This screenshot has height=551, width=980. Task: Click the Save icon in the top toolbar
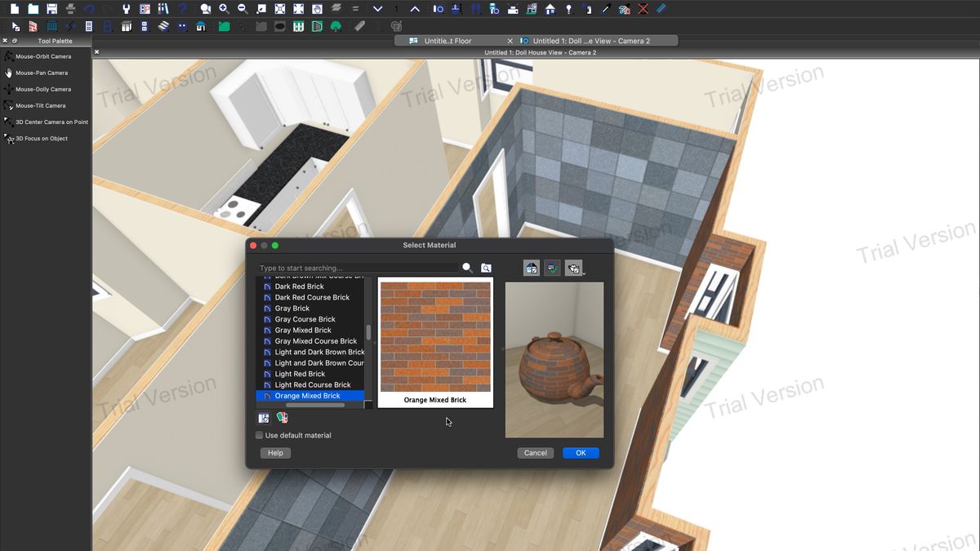tap(52, 8)
